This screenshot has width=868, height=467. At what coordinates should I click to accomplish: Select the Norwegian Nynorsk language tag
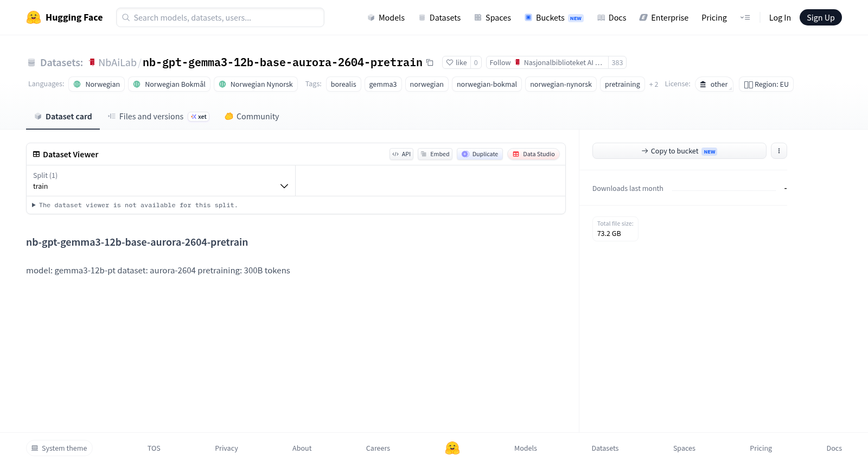(256, 84)
